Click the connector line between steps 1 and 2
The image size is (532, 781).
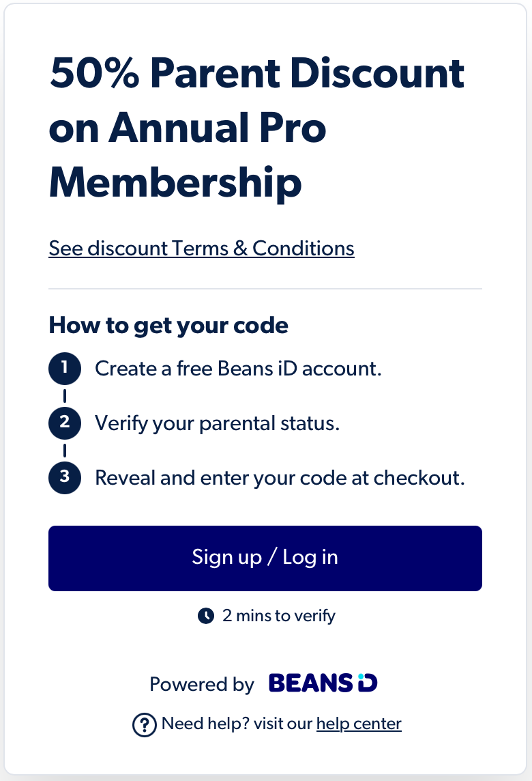point(65,396)
